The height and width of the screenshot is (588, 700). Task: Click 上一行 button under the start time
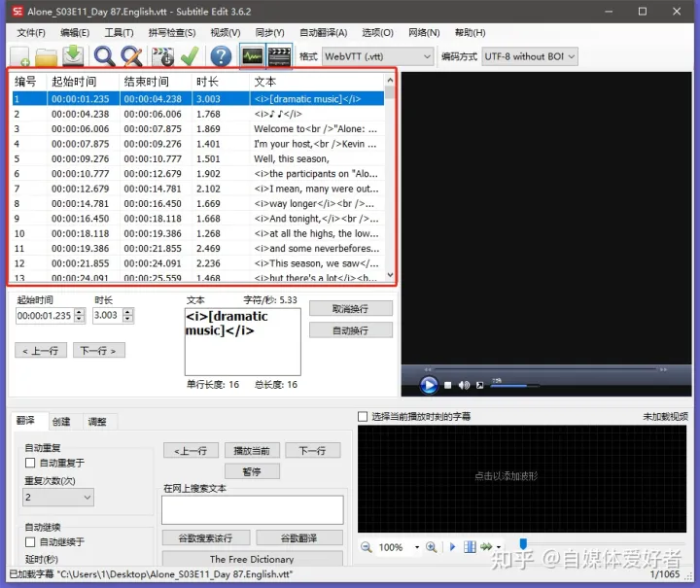pos(41,351)
